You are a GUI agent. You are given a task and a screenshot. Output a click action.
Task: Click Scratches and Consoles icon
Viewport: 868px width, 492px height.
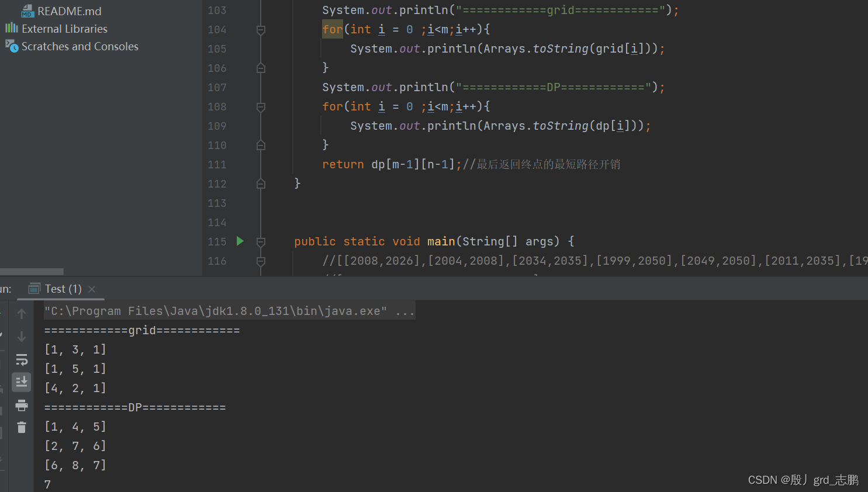pyautogui.click(x=12, y=46)
